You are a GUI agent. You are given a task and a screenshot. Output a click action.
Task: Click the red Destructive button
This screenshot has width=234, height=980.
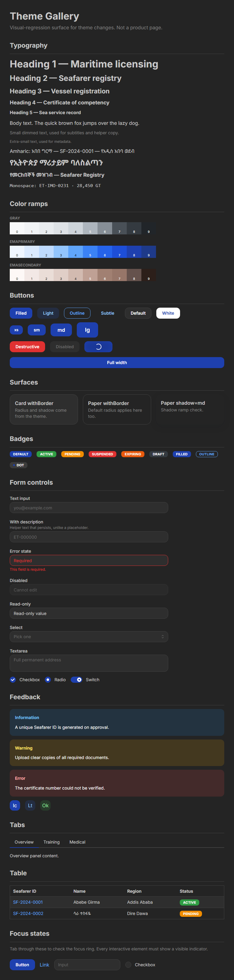(x=27, y=347)
